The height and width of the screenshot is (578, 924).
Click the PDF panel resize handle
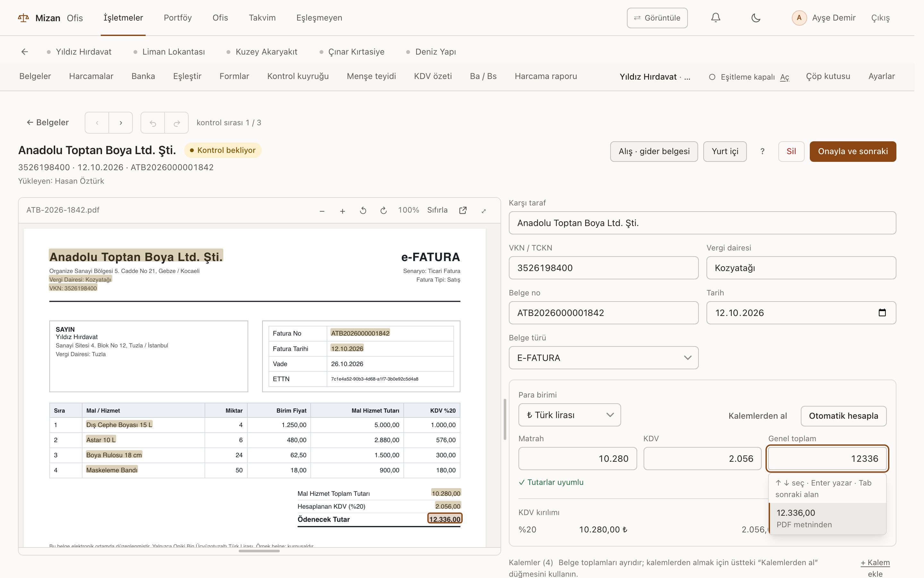[505, 419]
